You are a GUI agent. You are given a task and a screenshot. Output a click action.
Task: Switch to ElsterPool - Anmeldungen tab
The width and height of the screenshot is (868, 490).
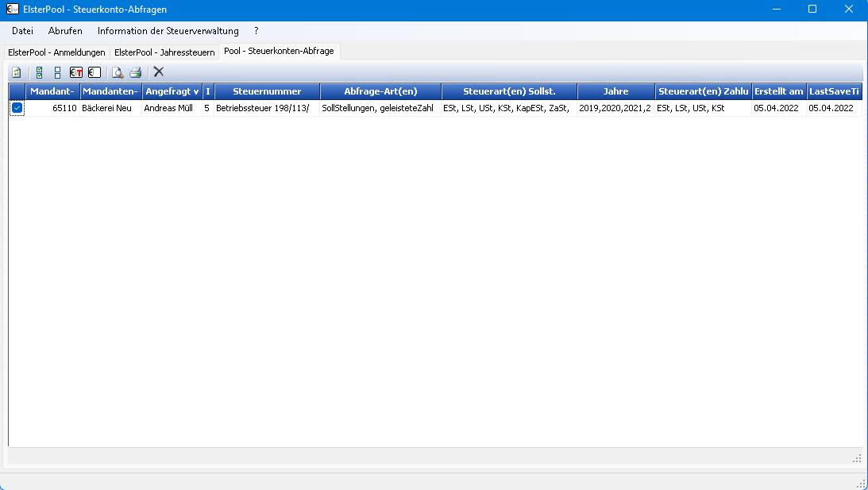coord(56,52)
